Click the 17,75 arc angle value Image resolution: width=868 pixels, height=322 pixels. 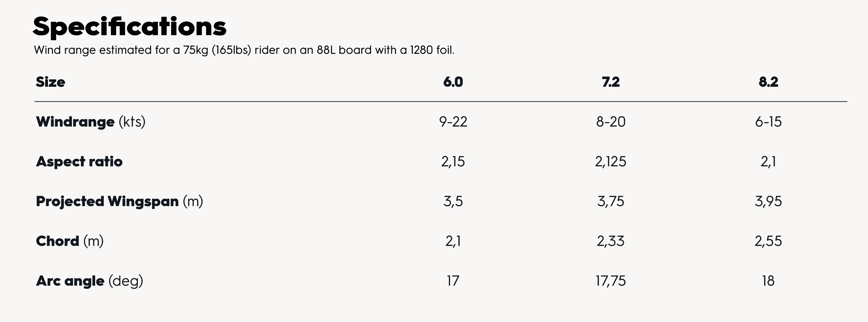click(x=611, y=281)
